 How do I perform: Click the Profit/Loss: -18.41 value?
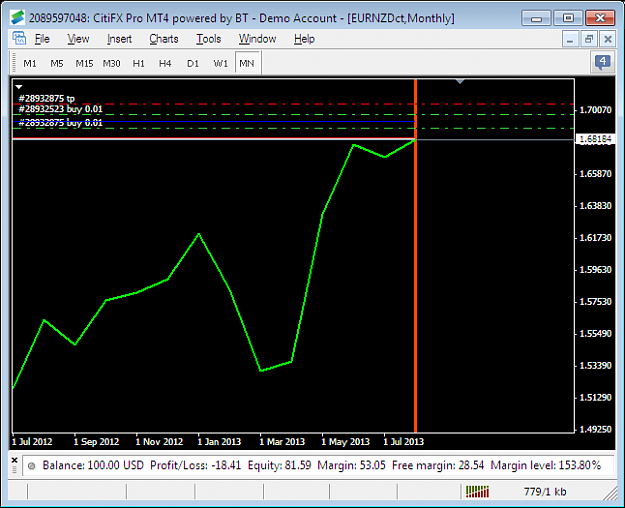[x=195, y=465]
